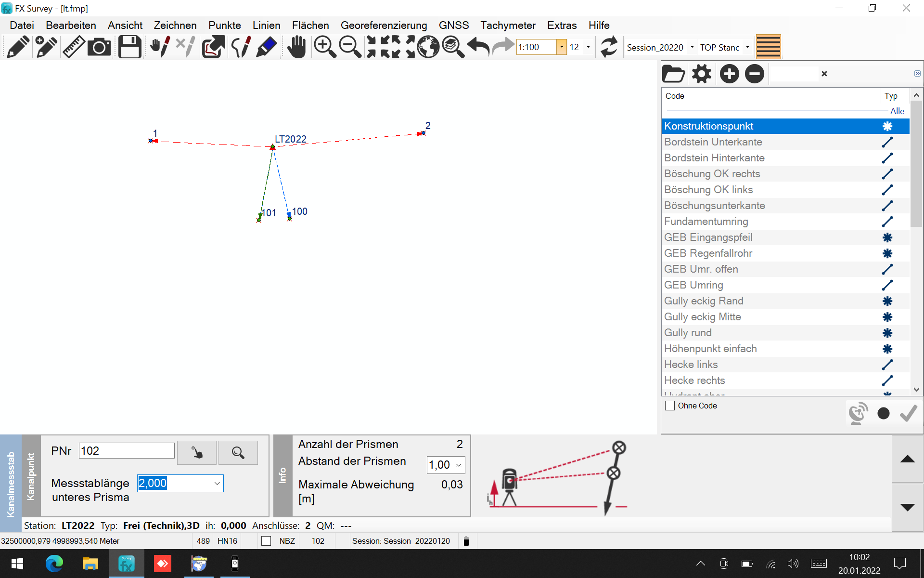Open the Tachymeter menu
The width and height of the screenshot is (924, 578).
click(x=508, y=25)
